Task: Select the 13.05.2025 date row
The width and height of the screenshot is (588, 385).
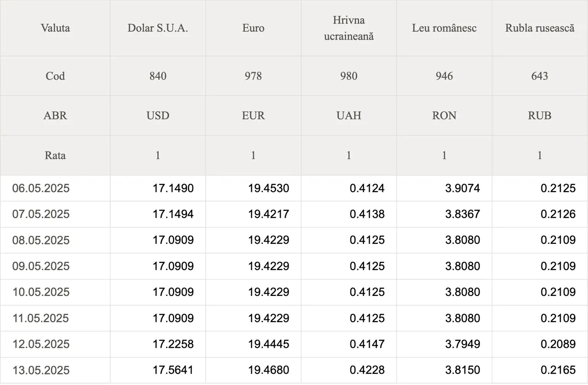Action: (x=294, y=370)
